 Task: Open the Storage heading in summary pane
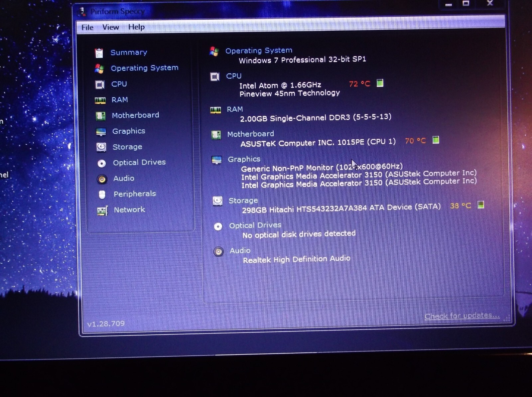pyautogui.click(x=243, y=200)
